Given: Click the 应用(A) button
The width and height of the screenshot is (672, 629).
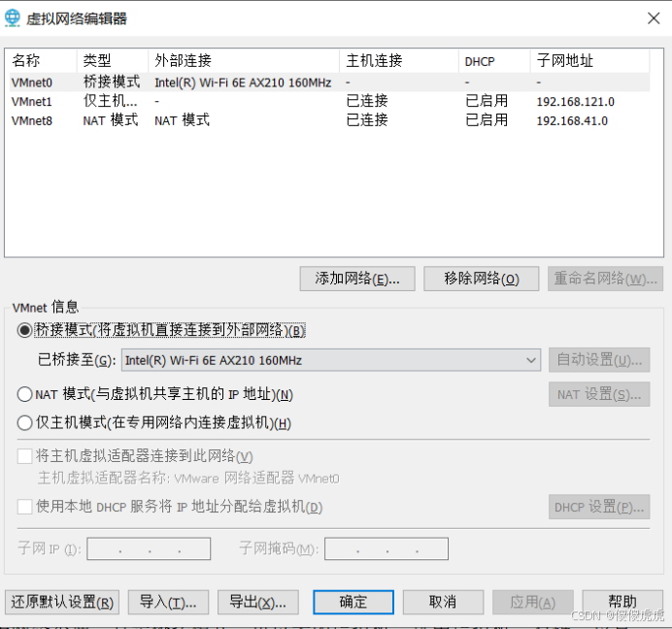Looking at the screenshot, I should coord(533,602).
